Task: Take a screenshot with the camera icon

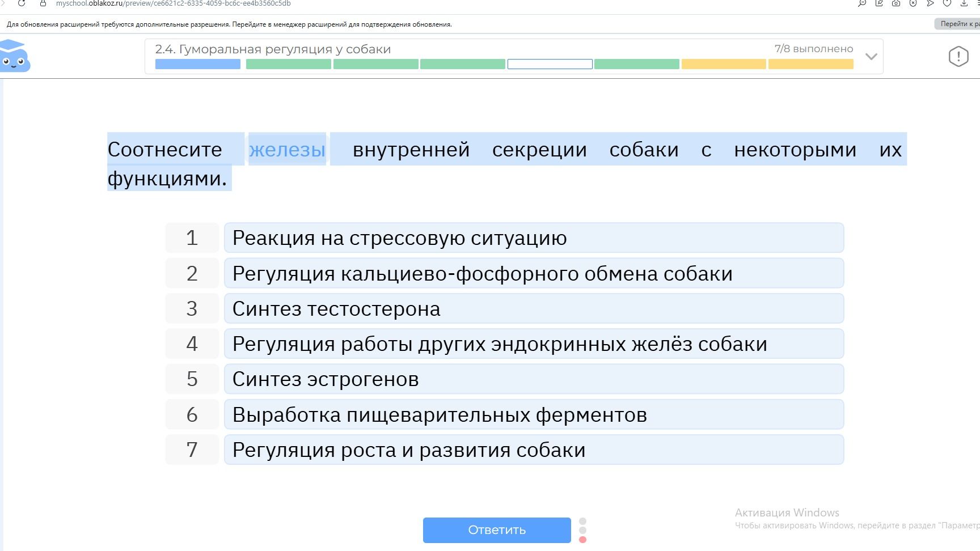Action: (x=896, y=3)
